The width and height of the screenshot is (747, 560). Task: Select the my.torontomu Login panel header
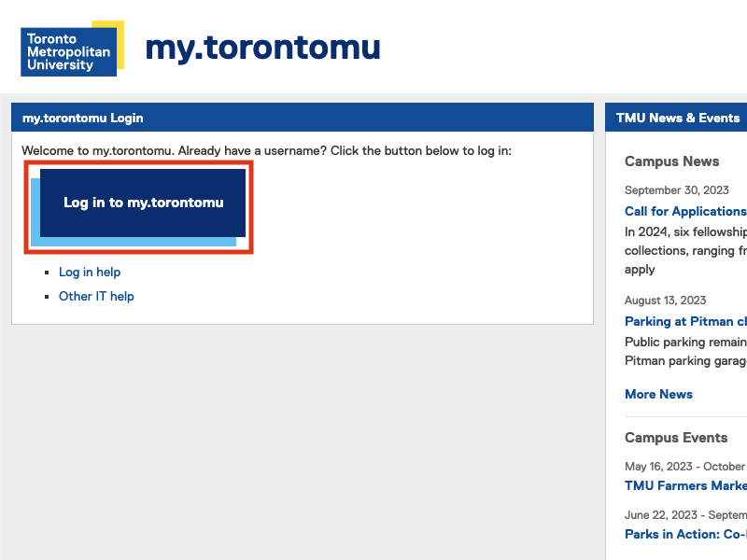(x=303, y=118)
